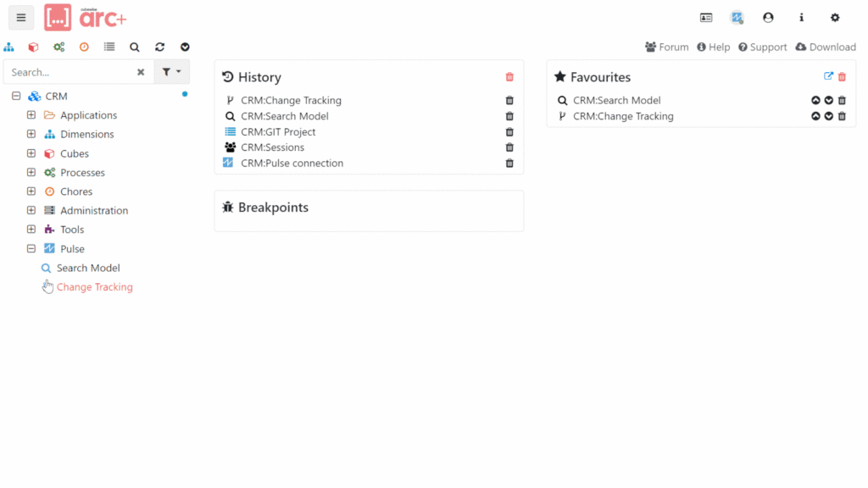The image size is (868, 488).
Task: Move CRM:Search Model favourite down
Action: click(x=828, y=100)
